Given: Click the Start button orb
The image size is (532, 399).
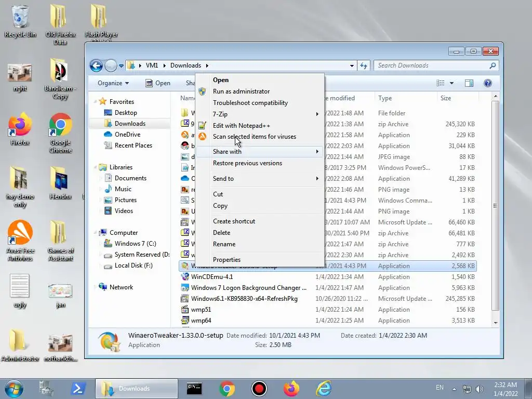Looking at the screenshot, I should click(14, 389).
